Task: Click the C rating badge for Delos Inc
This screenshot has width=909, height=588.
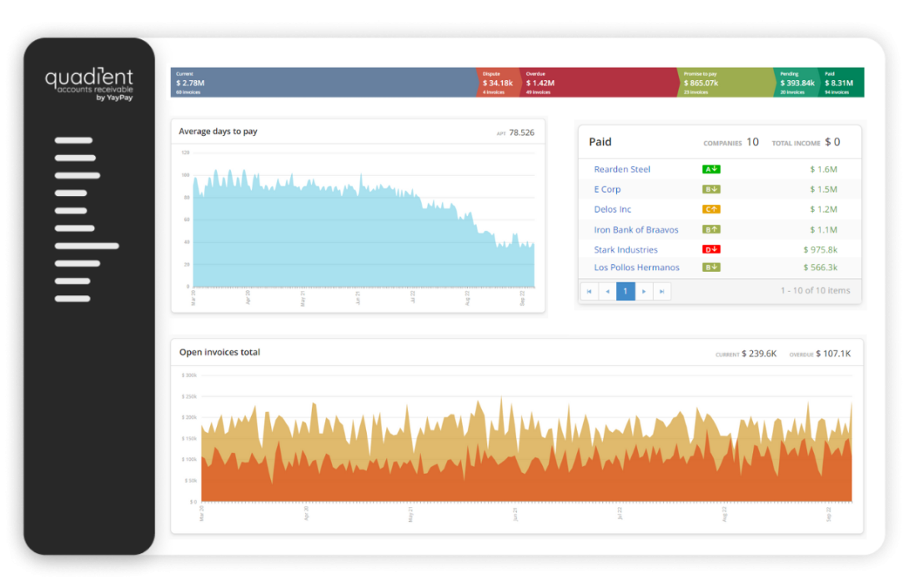Action: pos(711,209)
